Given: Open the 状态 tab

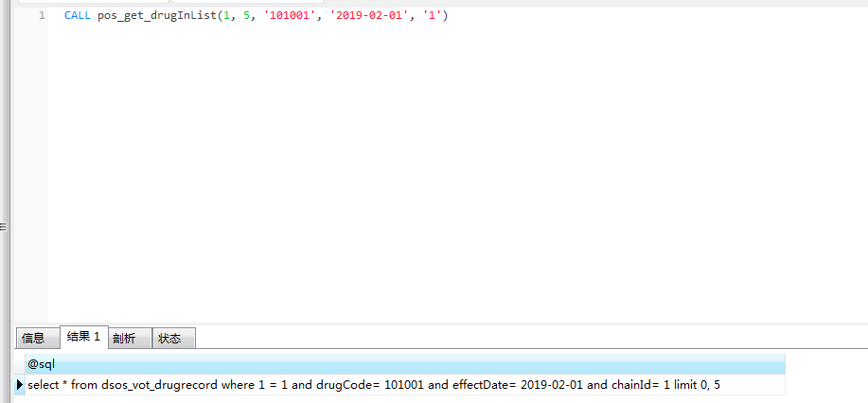Looking at the screenshot, I should click(x=174, y=339).
